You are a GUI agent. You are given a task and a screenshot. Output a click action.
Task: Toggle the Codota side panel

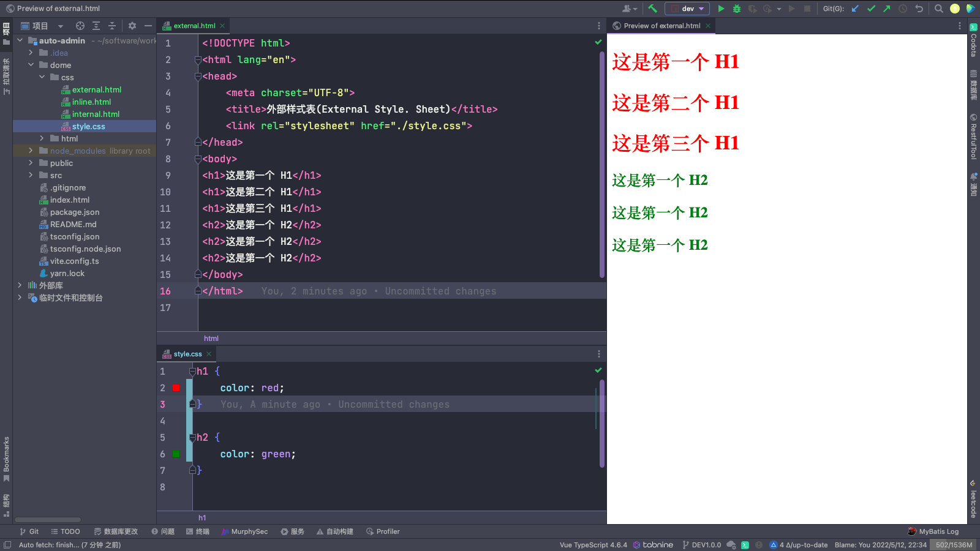[973, 40]
